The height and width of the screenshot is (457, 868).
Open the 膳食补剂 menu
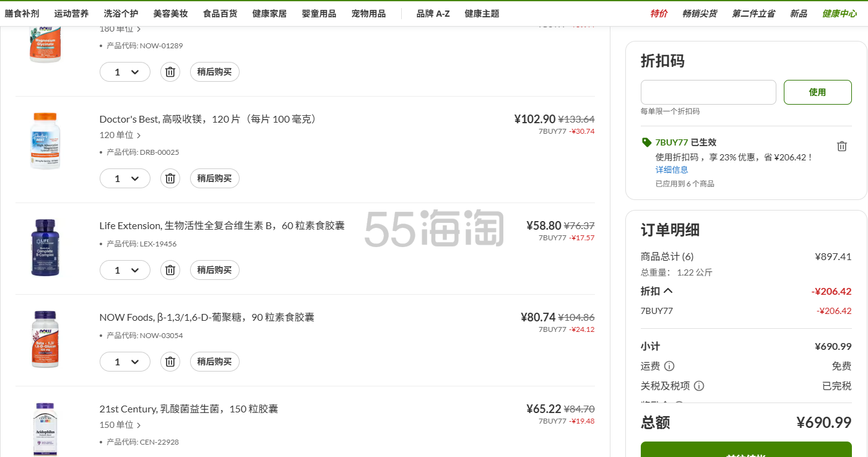[22, 14]
